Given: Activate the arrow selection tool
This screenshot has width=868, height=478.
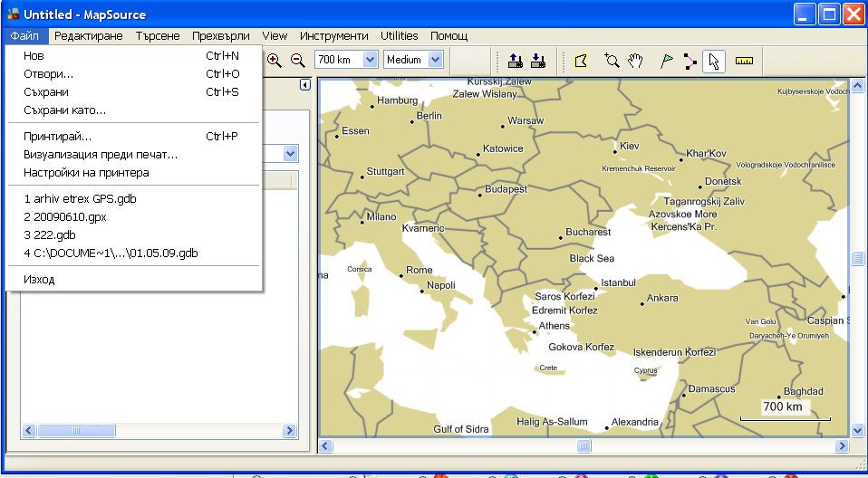Looking at the screenshot, I should pyautogui.click(x=714, y=61).
